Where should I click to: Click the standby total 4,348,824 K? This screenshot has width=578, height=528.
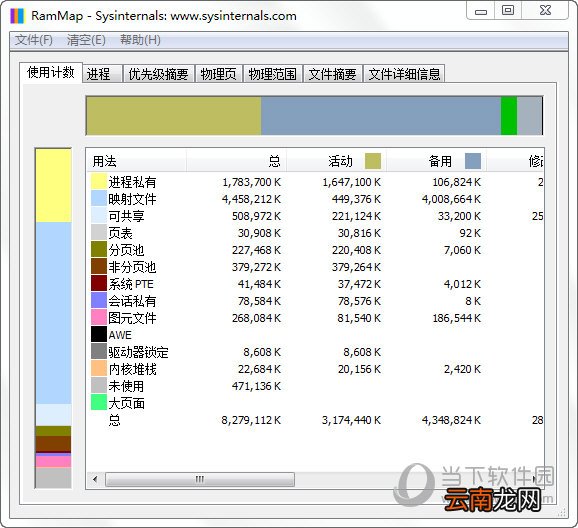(451, 420)
